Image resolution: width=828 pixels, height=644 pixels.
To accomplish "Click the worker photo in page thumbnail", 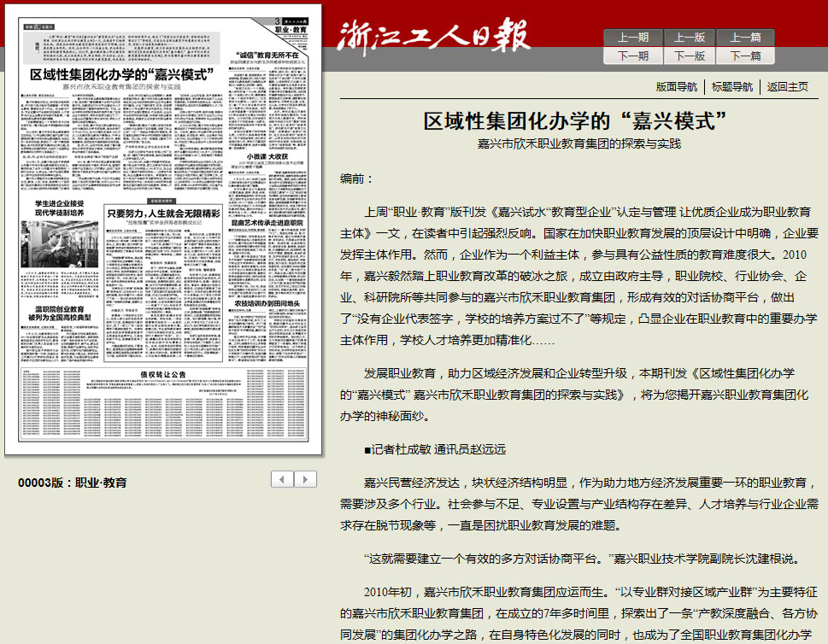I will pyautogui.click(x=59, y=244).
